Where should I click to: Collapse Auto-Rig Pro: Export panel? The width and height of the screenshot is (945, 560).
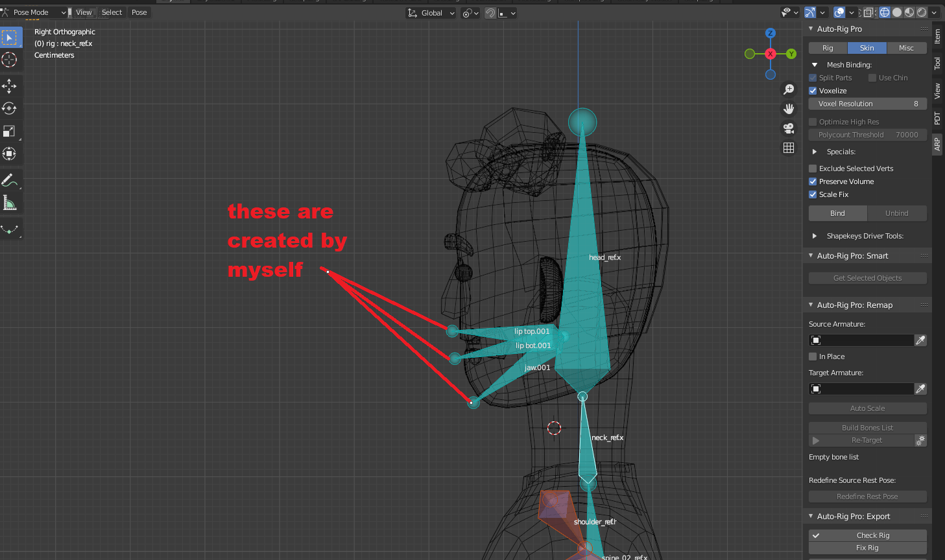point(811,516)
